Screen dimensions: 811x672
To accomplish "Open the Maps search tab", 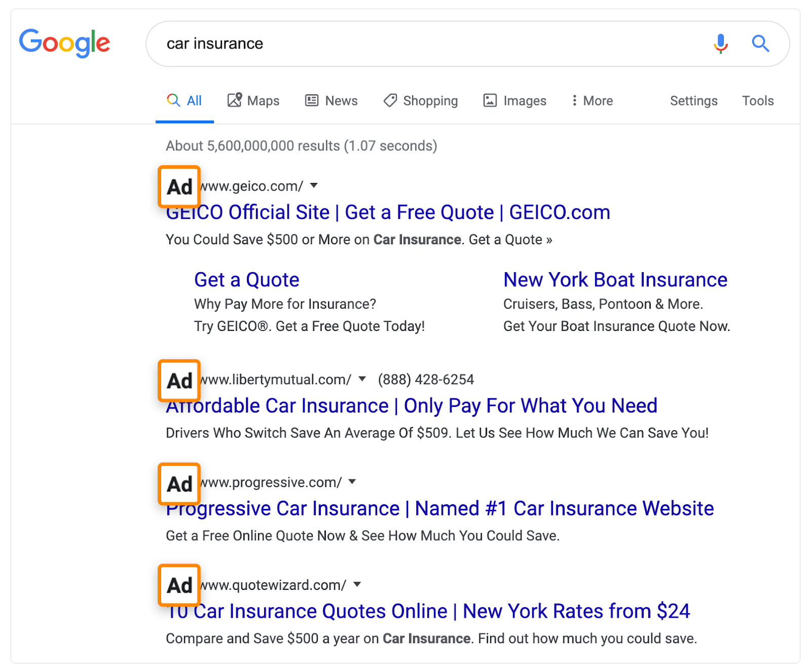I will [253, 100].
